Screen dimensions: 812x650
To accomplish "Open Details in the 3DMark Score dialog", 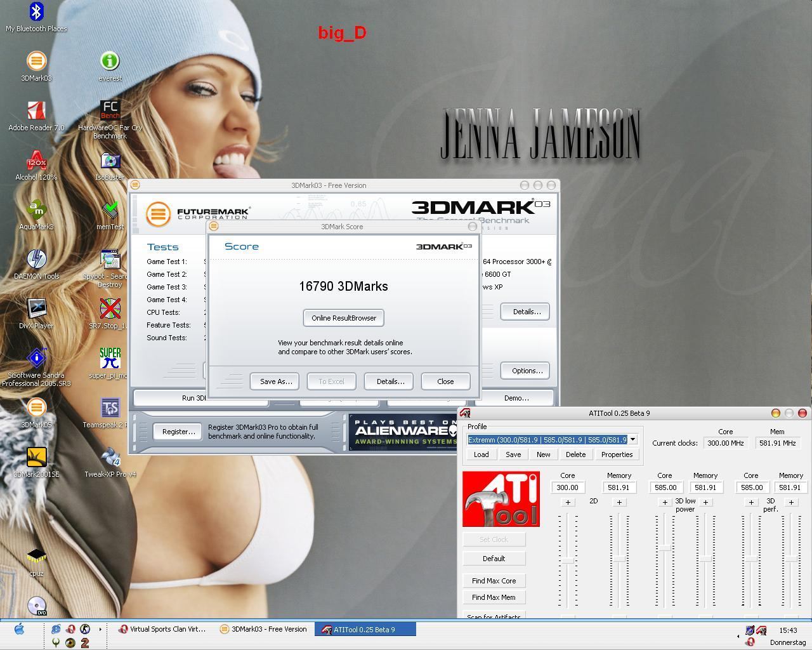I will (x=390, y=381).
